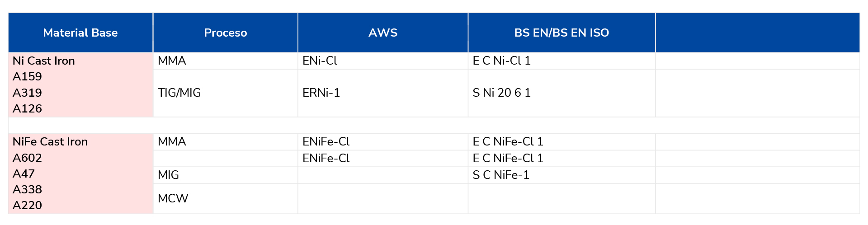Click the Ni Cast Iron cell
The height and width of the screenshot is (225, 868).
click(44, 61)
